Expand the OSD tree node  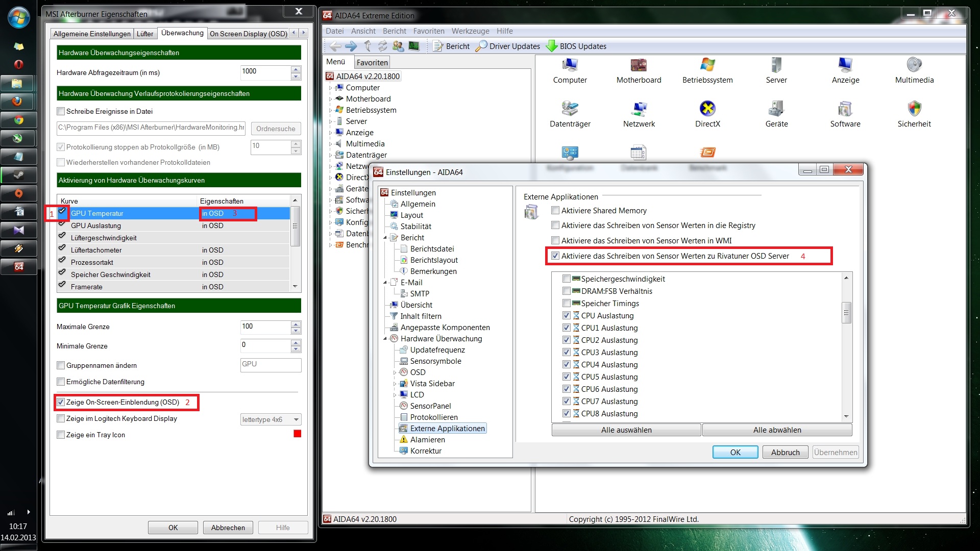[395, 372]
